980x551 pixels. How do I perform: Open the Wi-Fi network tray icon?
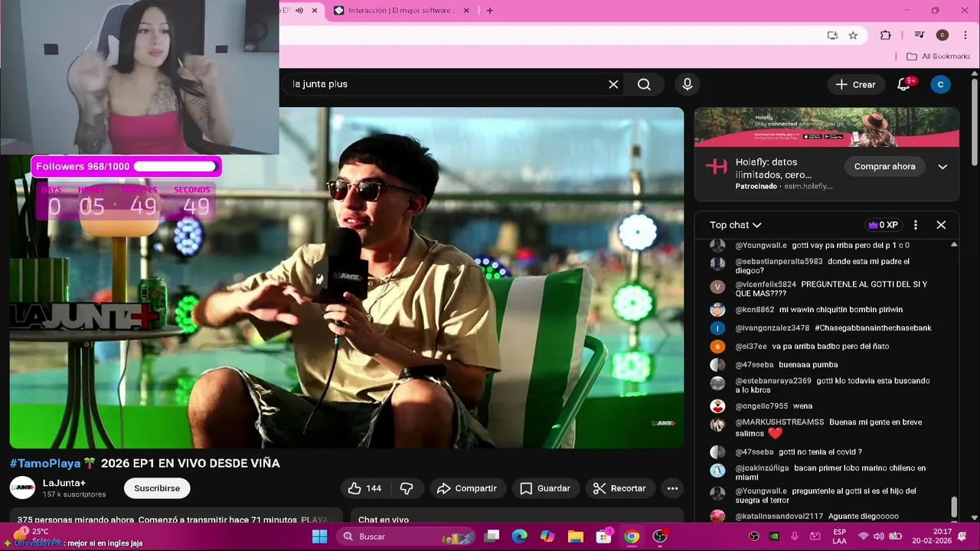pyautogui.click(x=864, y=536)
